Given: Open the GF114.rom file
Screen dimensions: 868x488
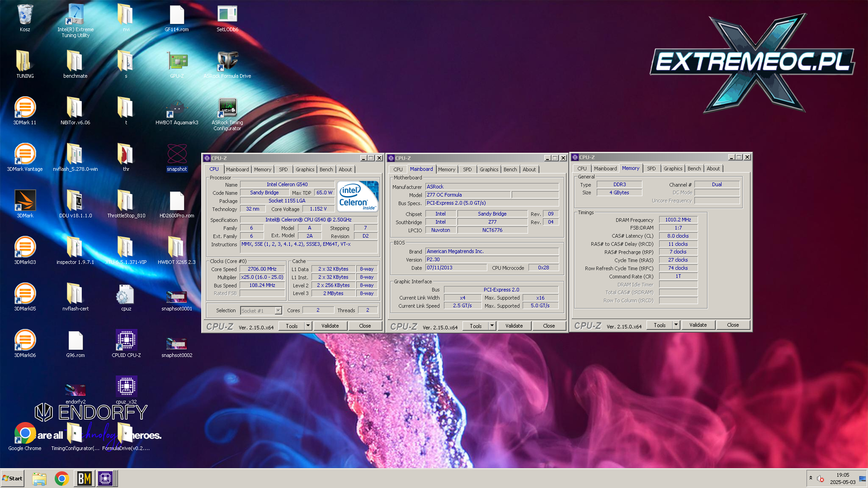Looking at the screenshot, I should pyautogui.click(x=177, y=18).
